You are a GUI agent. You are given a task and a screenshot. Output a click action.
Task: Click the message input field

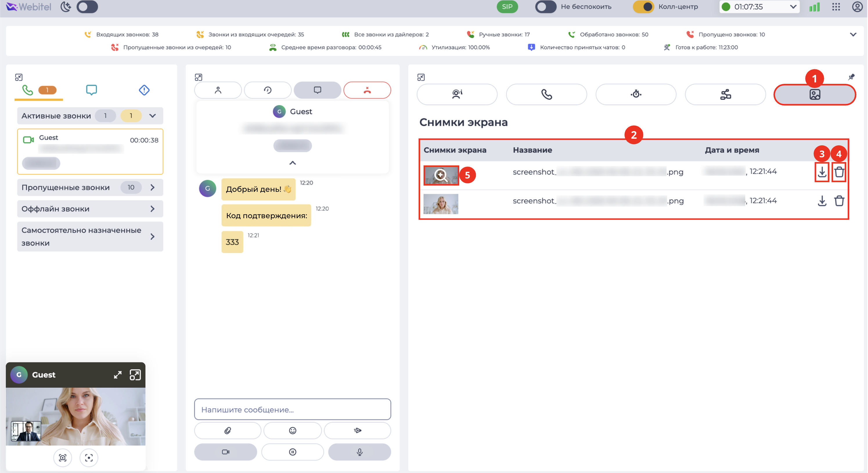click(293, 409)
